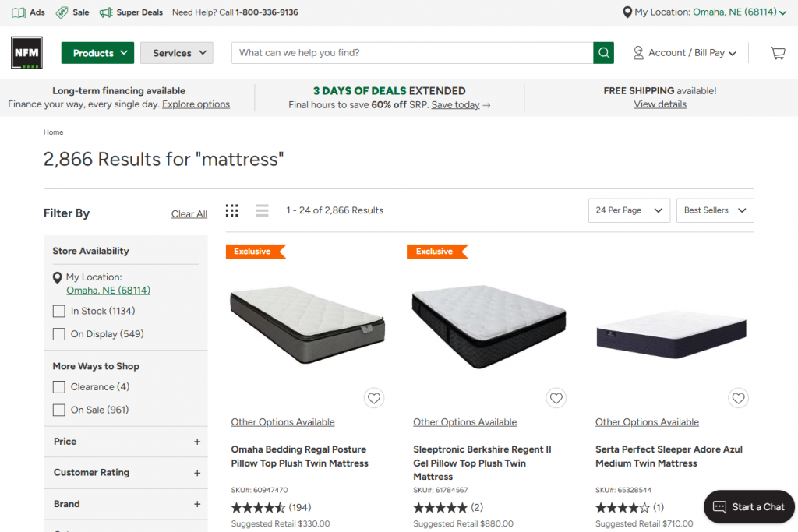
Task: Click the location pin icon in header
Action: coord(627,12)
